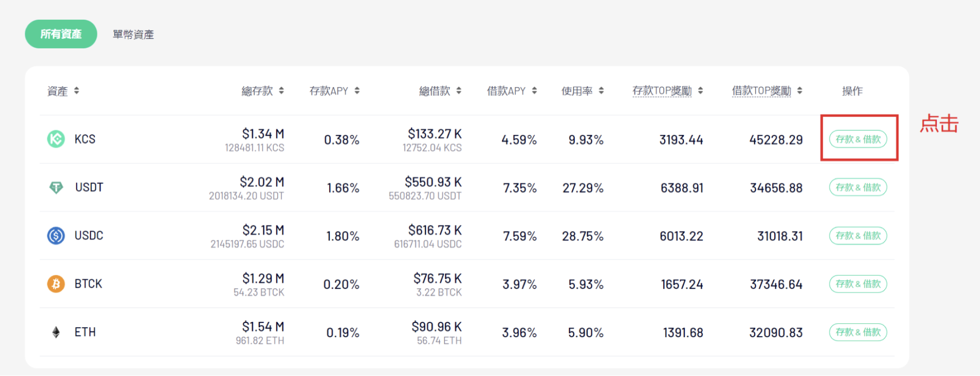This screenshot has width=980, height=376.
Task: Click the USDT asset name
Action: tap(89, 187)
